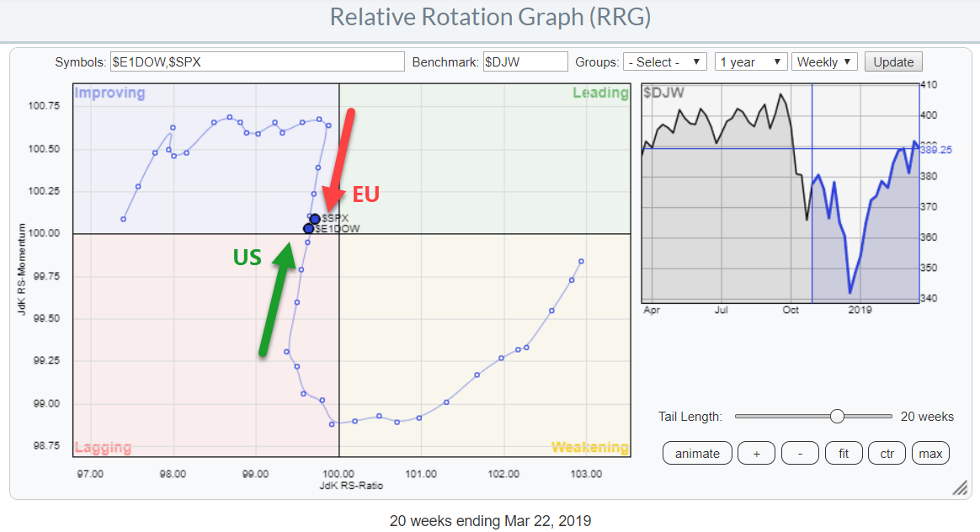This screenshot has height=532, width=980.
Task: Select the $E1DOW data point marker
Action: pos(309,228)
